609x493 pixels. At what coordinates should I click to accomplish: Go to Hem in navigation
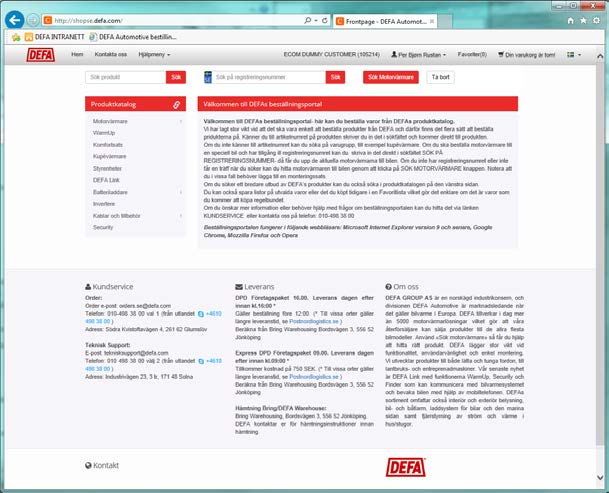(x=77, y=54)
